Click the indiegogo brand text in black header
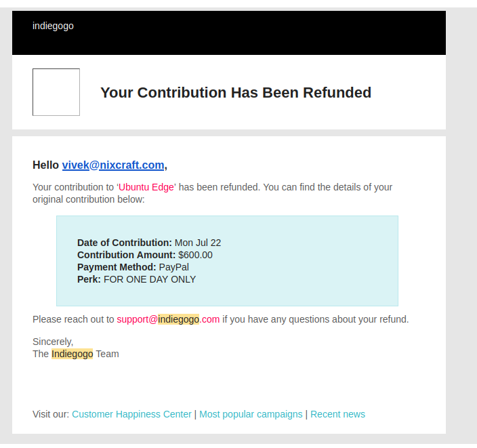The width and height of the screenshot is (477, 448). pos(53,26)
